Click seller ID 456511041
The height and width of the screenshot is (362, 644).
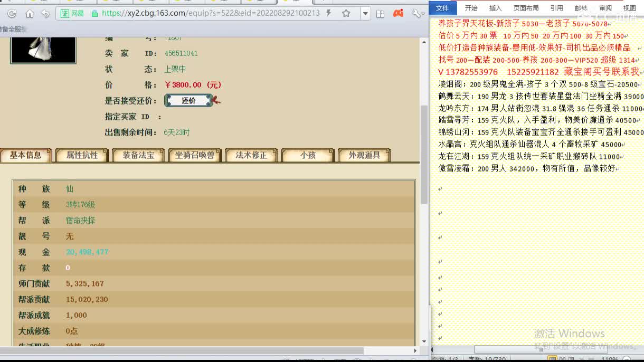(181, 53)
